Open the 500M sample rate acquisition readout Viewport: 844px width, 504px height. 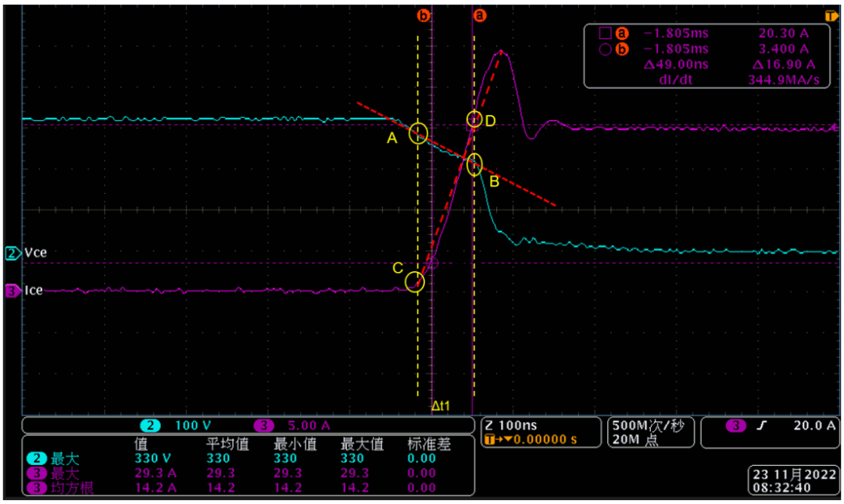point(651,432)
